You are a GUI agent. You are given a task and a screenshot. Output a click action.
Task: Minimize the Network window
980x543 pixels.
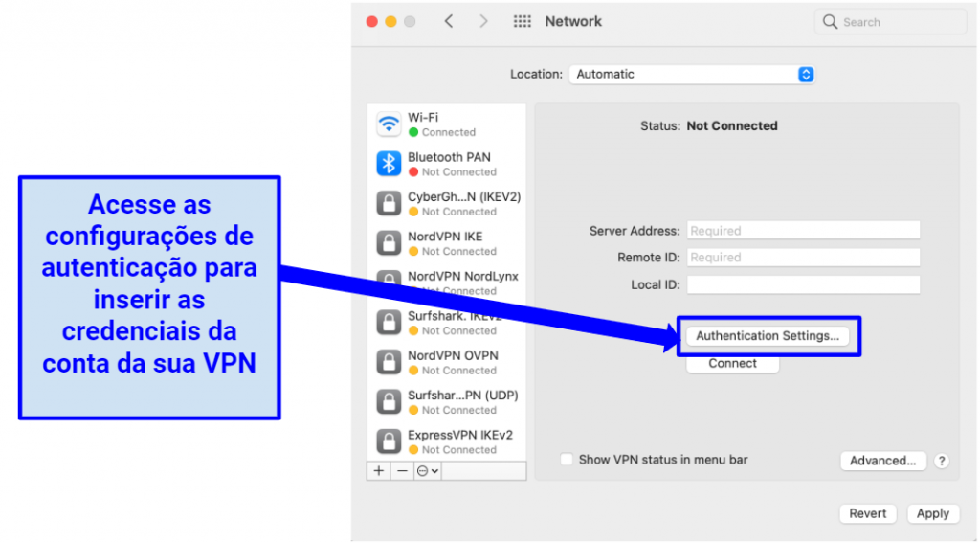(390, 22)
